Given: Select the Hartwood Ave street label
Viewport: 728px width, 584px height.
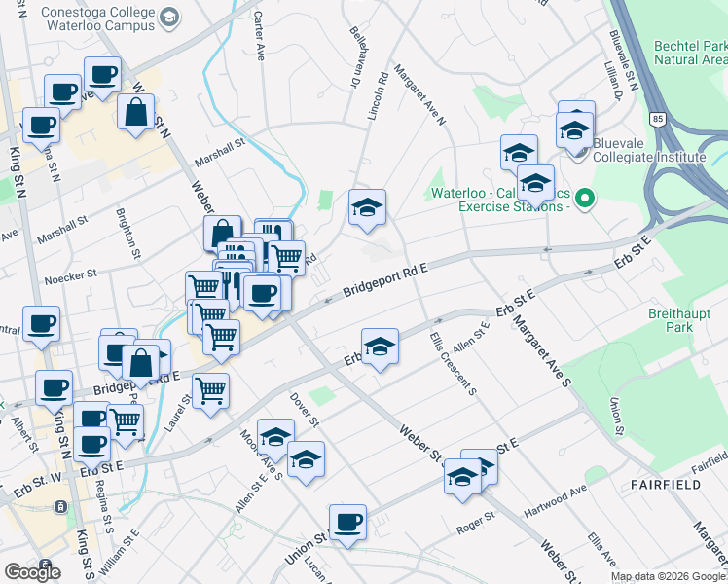Looking at the screenshot, I should (x=556, y=501).
